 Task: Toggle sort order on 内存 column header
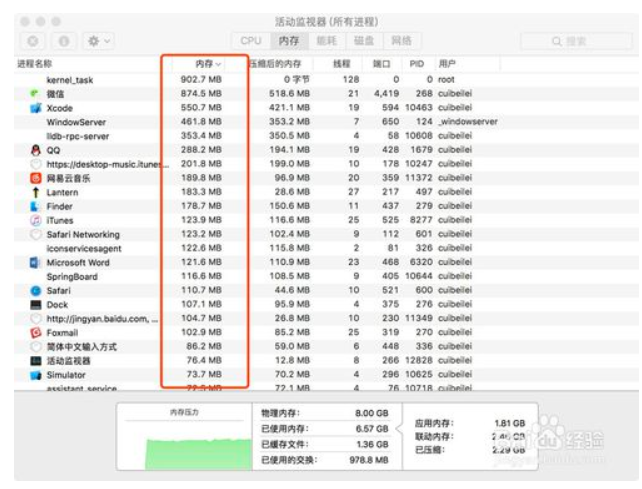pyautogui.click(x=208, y=64)
